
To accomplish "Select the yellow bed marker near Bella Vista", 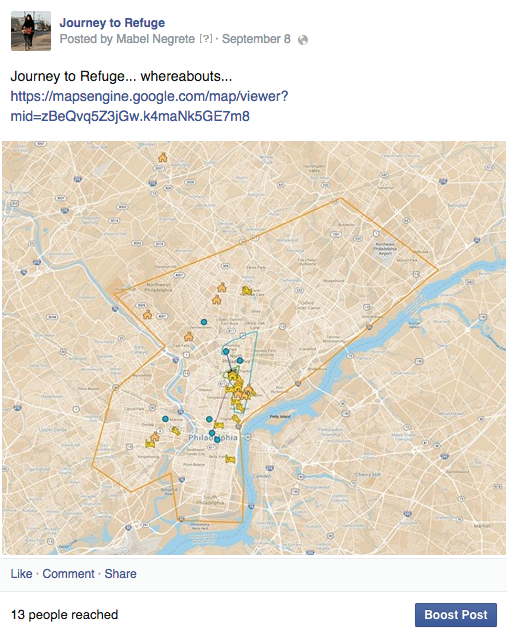I will [230, 460].
